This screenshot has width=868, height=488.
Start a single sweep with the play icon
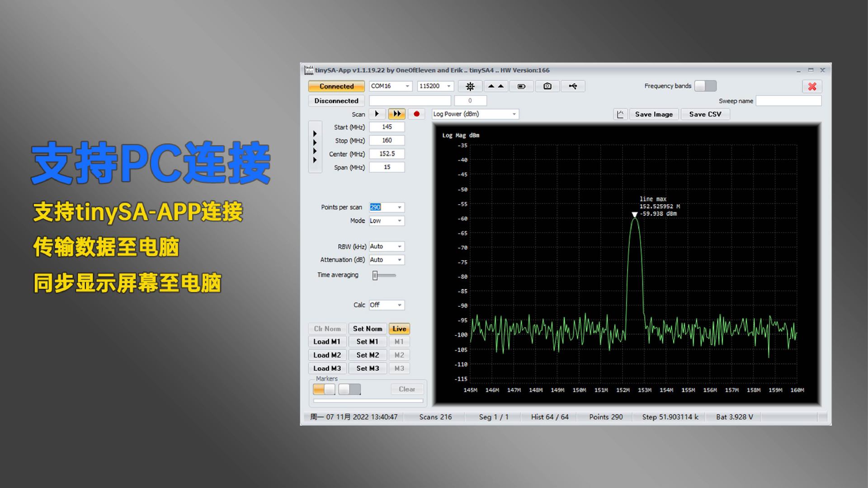[x=377, y=113]
